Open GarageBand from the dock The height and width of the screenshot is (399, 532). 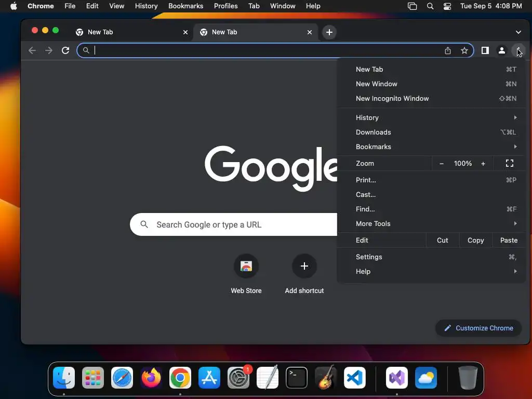point(326,378)
